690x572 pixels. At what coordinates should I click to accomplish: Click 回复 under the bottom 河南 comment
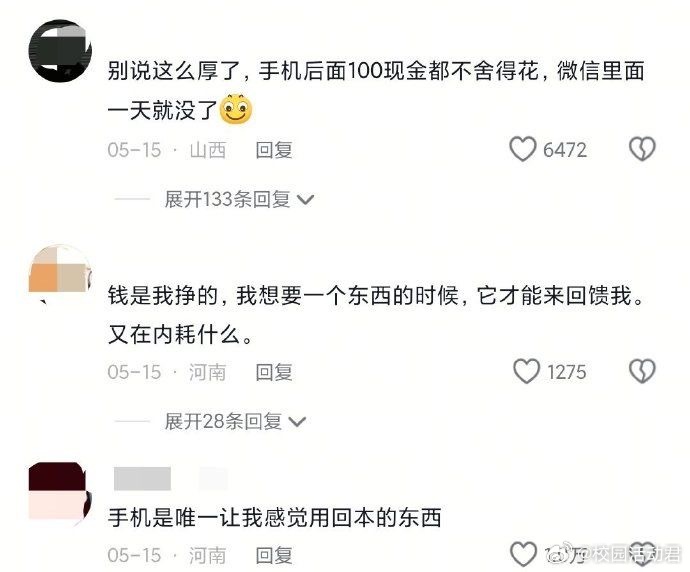[x=274, y=555]
